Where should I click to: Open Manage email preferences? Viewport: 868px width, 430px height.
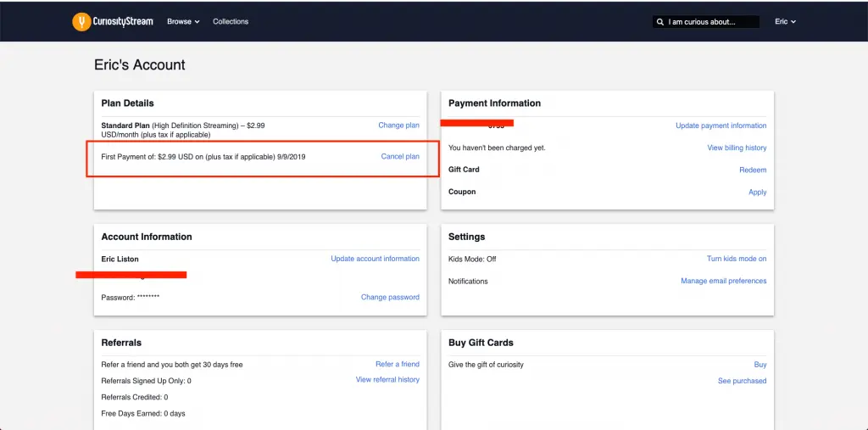coord(724,281)
